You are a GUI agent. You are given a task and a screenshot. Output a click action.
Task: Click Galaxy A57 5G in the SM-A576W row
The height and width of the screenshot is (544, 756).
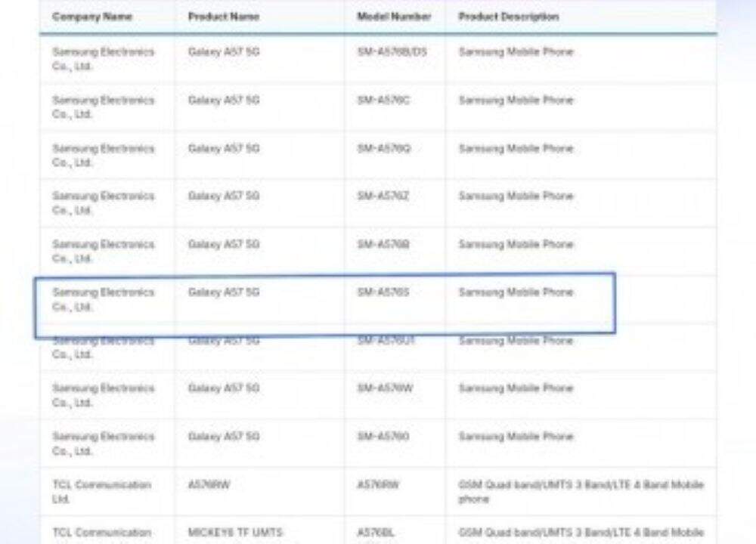pos(224,388)
